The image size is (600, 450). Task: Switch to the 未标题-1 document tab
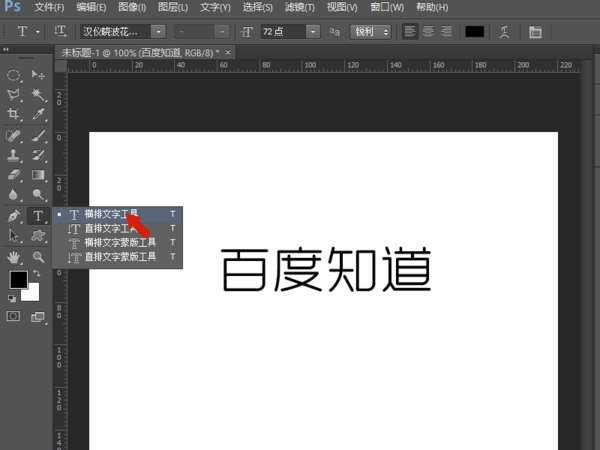[140, 52]
